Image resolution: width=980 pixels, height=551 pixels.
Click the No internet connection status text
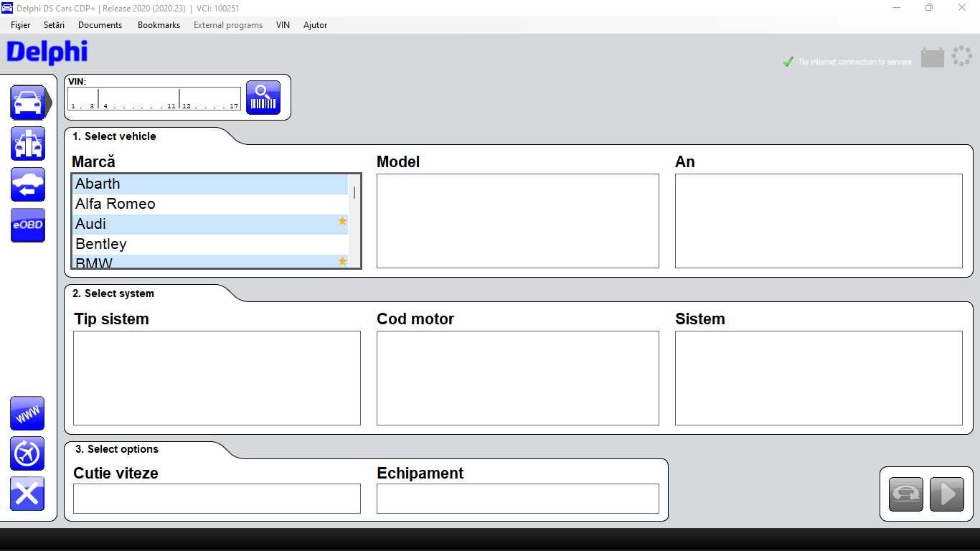coord(855,62)
